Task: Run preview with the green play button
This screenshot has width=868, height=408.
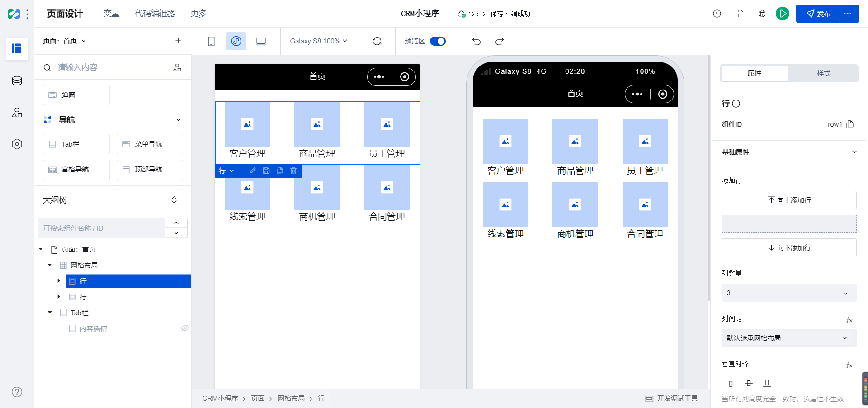Action: (783, 14)
